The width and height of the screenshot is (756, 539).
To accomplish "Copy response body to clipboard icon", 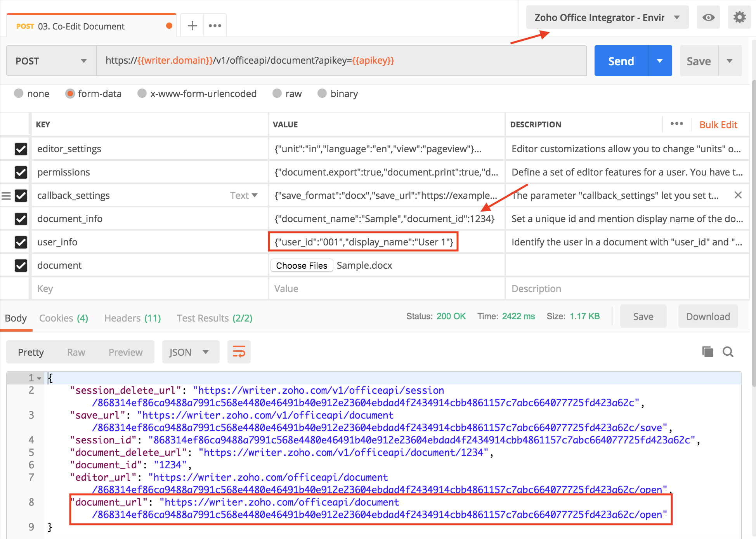I will (x=707, y=352).
